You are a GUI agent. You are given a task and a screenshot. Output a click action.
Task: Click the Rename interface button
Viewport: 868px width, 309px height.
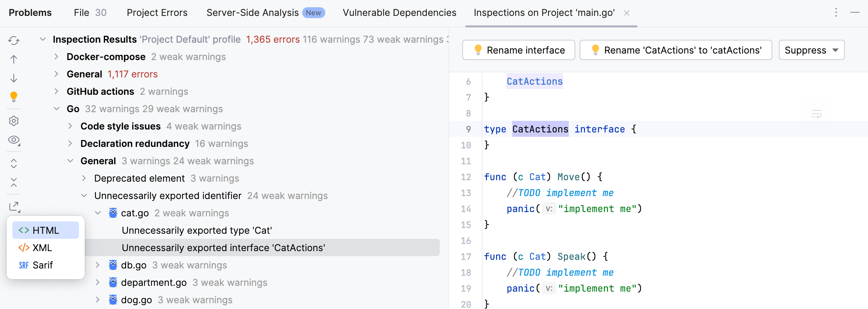click(518, 50)
